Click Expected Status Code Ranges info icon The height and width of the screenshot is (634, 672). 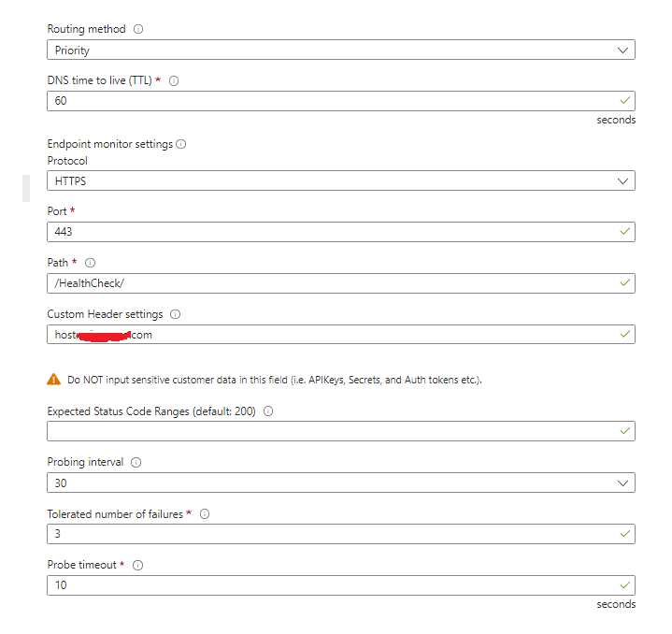click(x=268, y=411)
